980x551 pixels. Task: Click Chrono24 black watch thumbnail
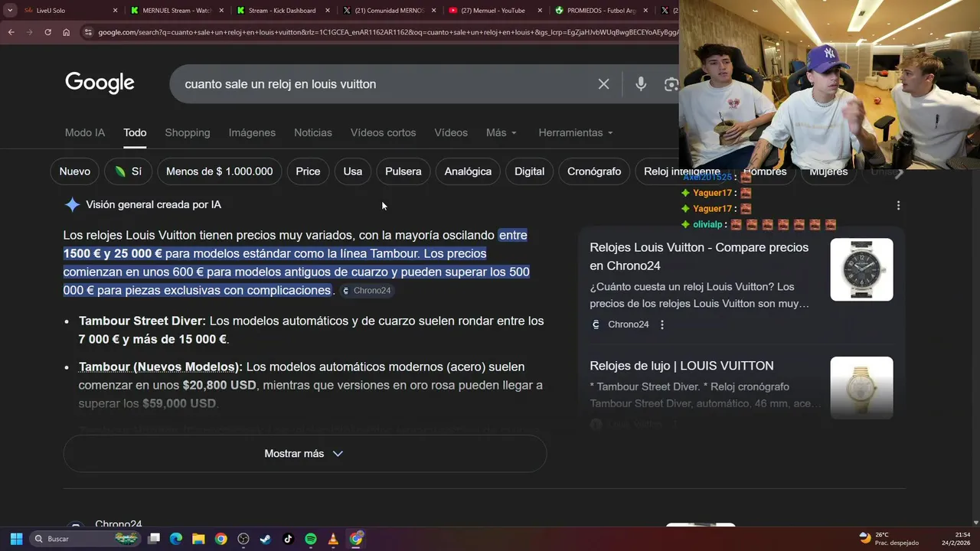[861, 269]
